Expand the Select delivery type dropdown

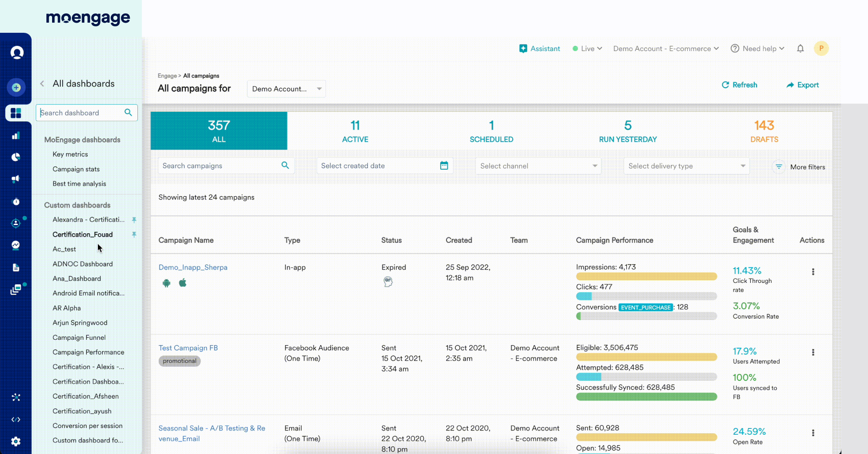[x=686, y=166]
